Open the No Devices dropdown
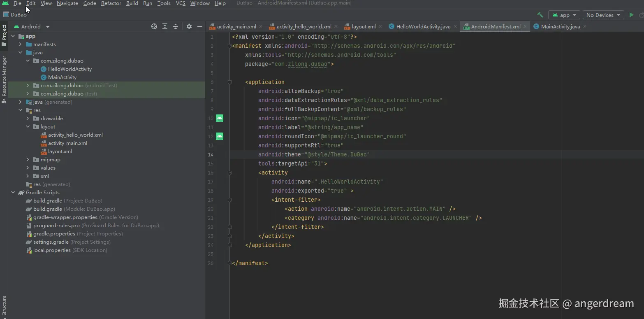 (603, 15)
